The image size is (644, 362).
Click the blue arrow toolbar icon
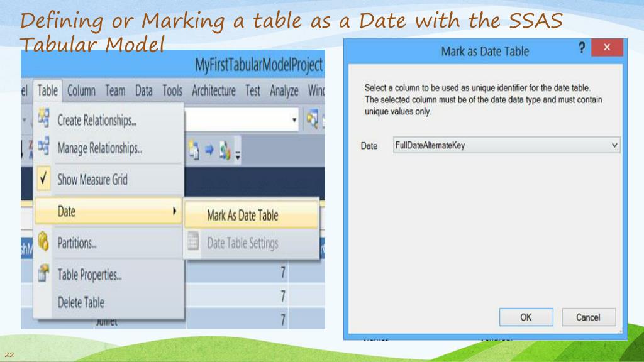[x=209, y=150]
